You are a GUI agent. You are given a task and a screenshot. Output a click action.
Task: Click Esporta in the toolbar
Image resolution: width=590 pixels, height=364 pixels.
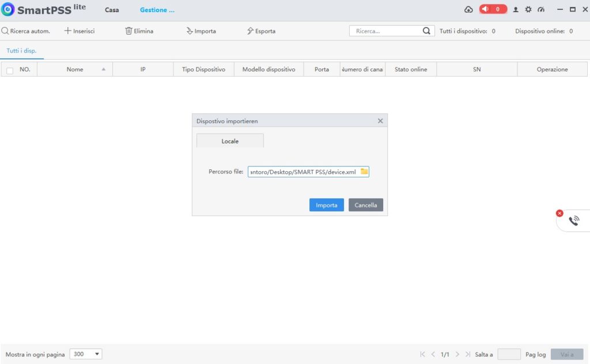261,31
